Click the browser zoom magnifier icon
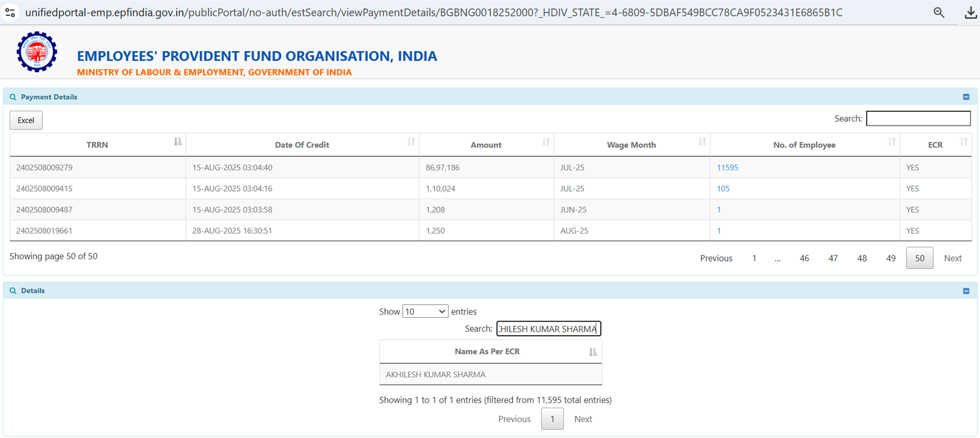This screenshot has width=980, height=438. [939, 12]
